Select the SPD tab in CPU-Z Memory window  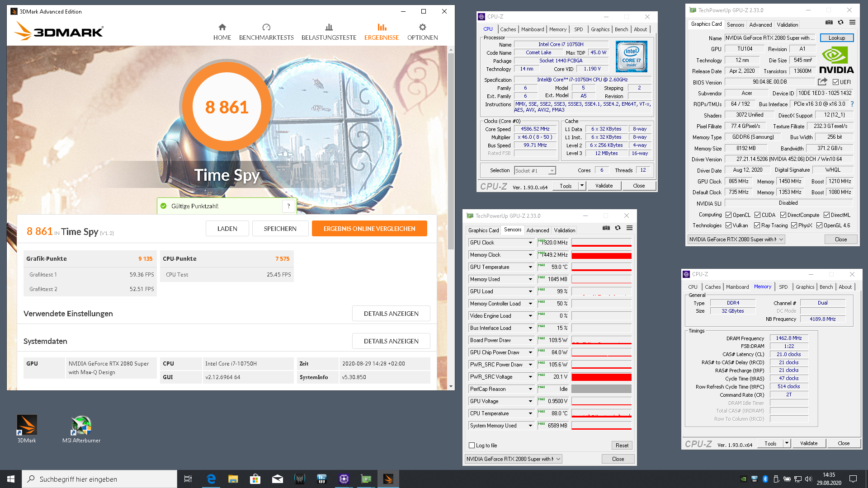pyautogui.click(x=783, y=287)
